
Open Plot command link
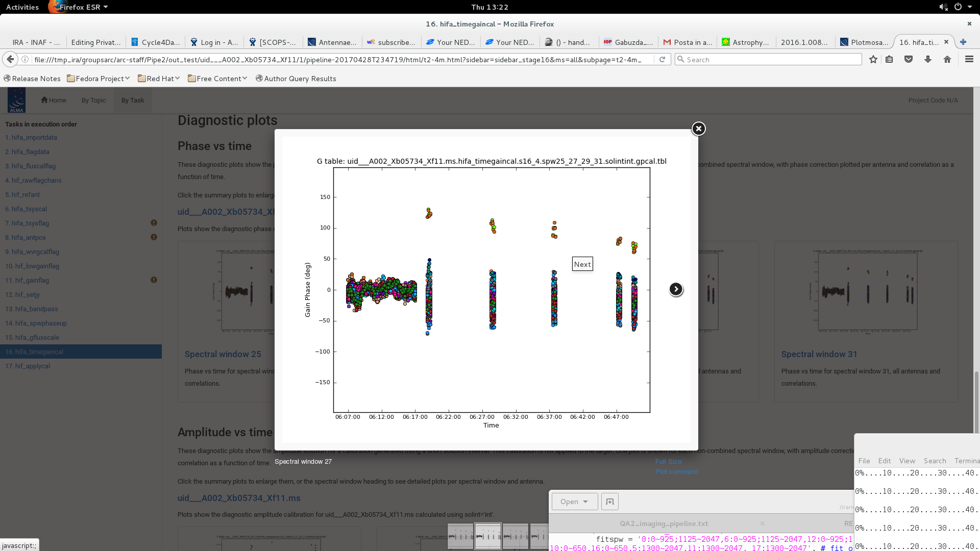click(x=676, y=471)
